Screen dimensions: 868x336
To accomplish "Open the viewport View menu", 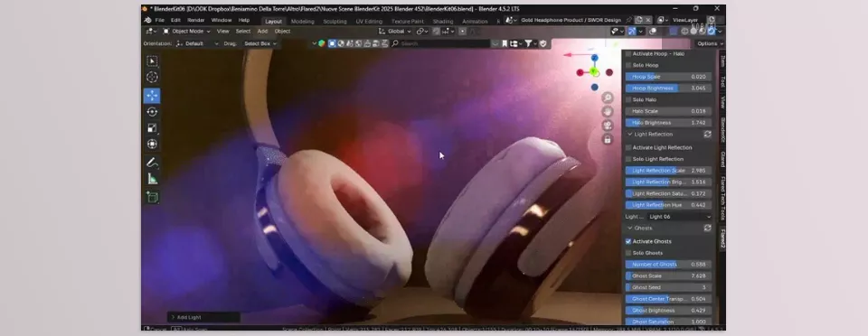I will coord(223,32).
